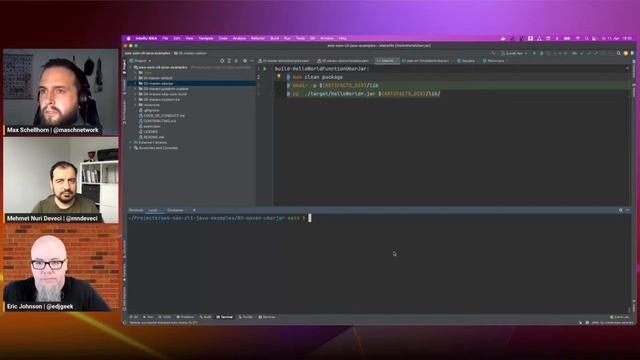Click the green Debug bug icon in the toolbar
Screen dimensions: 640x360
click(x=541, y=53)
